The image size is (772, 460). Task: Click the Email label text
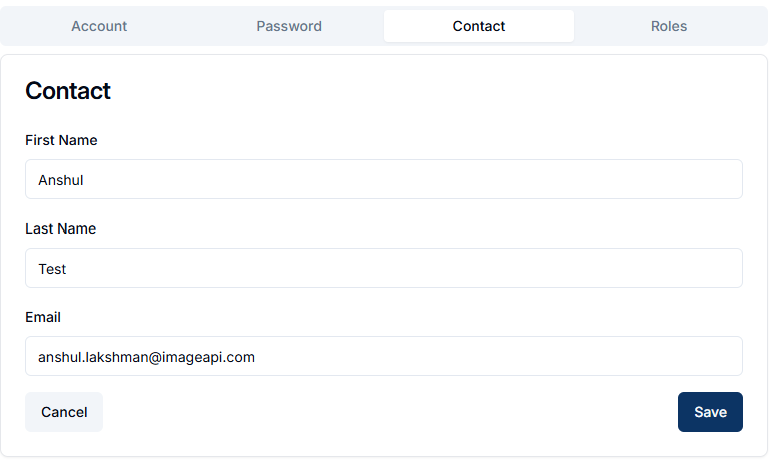click(x=43, y=317)
